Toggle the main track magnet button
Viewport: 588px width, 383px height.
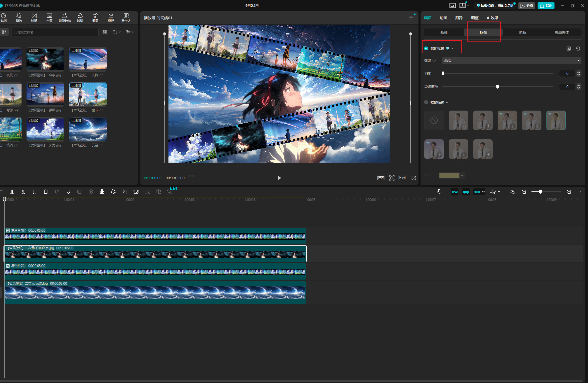tap(455, 192)
